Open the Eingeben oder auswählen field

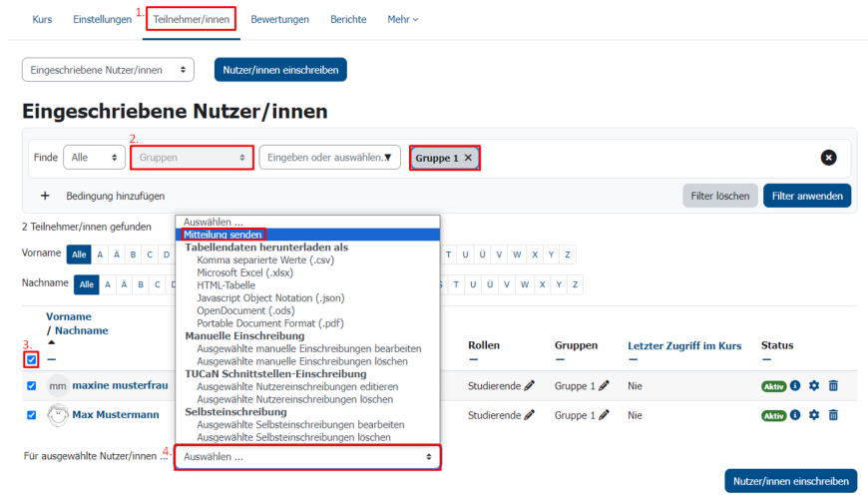click(x=329, y=158)
